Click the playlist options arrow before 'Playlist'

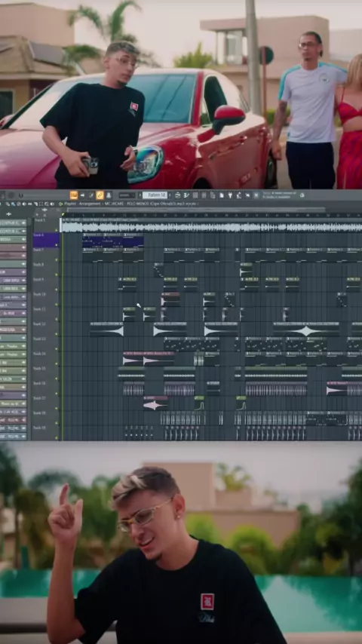click(x=60, y=204)
